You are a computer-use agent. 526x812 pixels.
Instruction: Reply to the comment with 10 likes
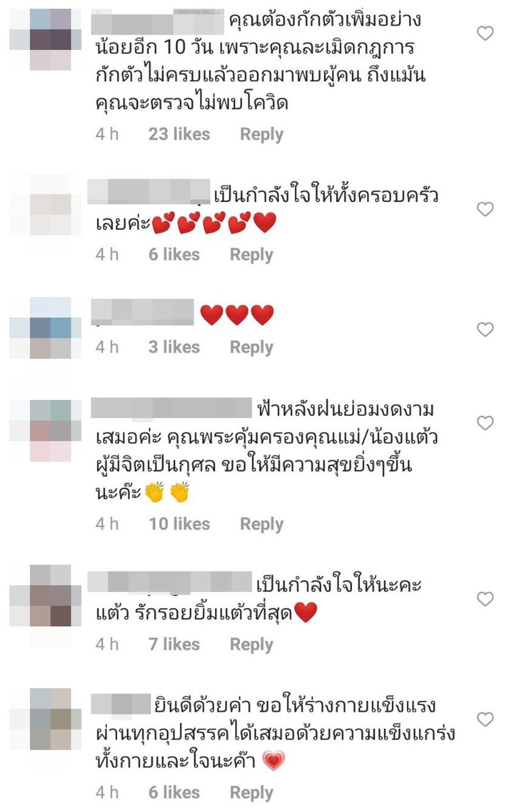point(261,525)
